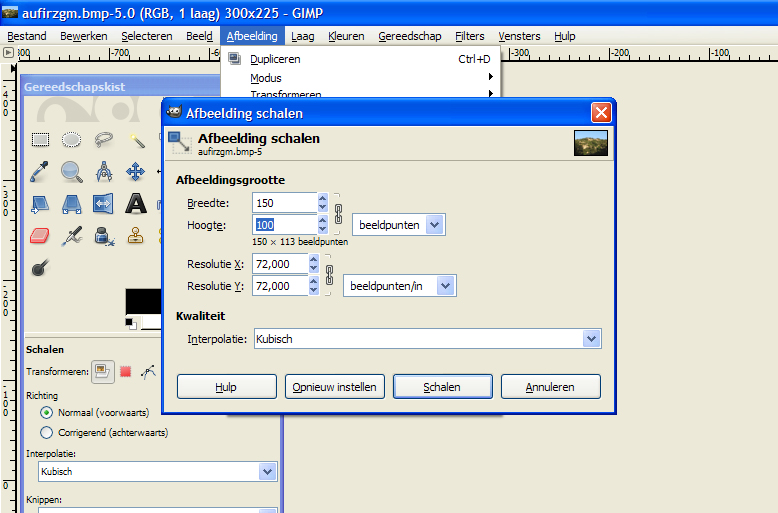Click the white background color swatch
The width and height of the screenshot is (778, 513).
[151, 322]
